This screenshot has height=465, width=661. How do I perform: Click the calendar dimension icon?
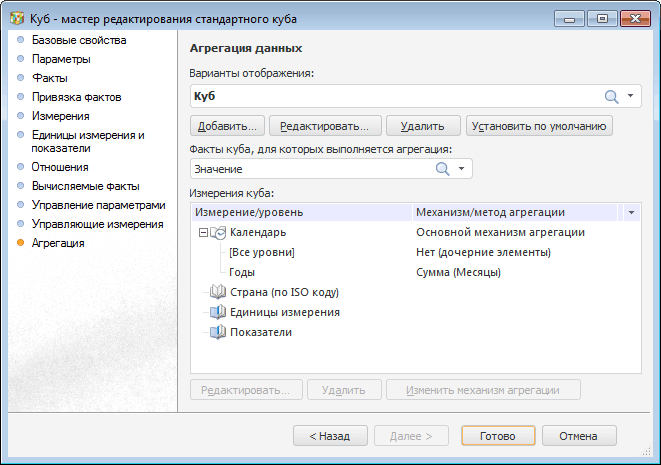coord(218,232)
